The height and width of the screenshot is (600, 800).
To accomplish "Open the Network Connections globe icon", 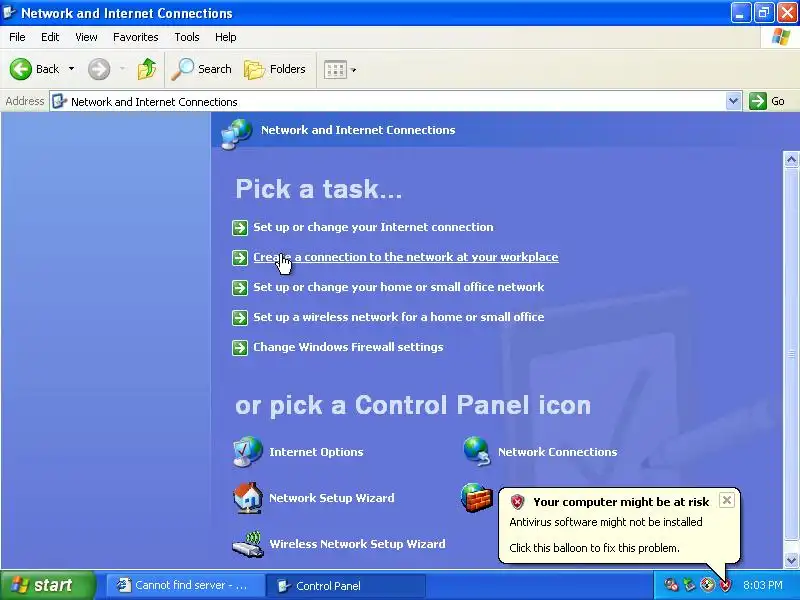I will click(477, 452).
